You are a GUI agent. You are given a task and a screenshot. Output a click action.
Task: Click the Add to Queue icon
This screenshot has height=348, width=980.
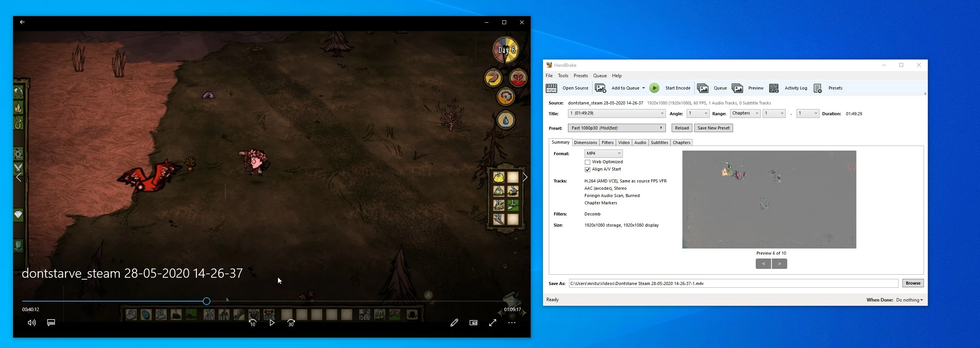click(x=601, y=88)
